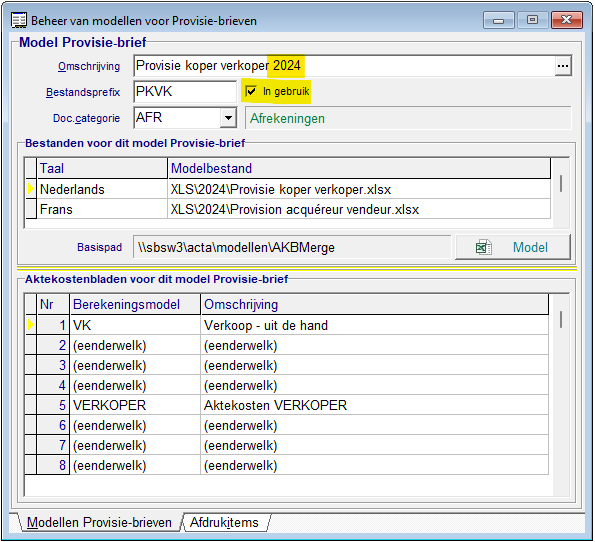Select the AFR combo box value
Image resolution: width=595 pixels, height=542 pixels.
pos(177,118)
